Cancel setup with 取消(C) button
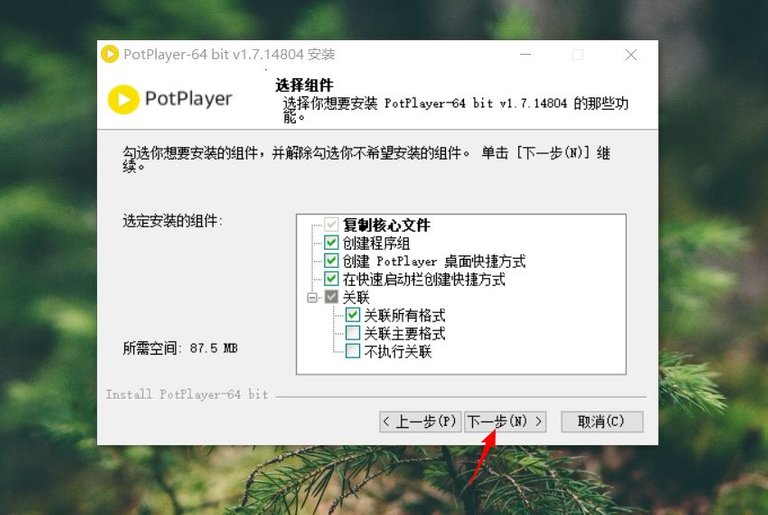The height and width of the screenshot is (515, 768). pyautogui.click(x=602, y=421)
